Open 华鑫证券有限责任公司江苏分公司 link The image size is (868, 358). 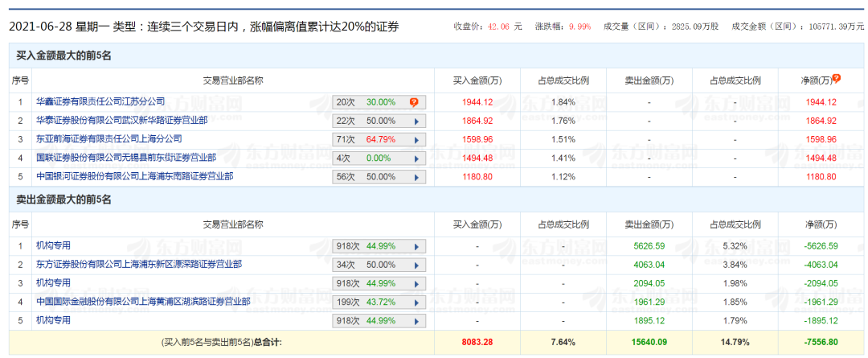click(100, 102)
